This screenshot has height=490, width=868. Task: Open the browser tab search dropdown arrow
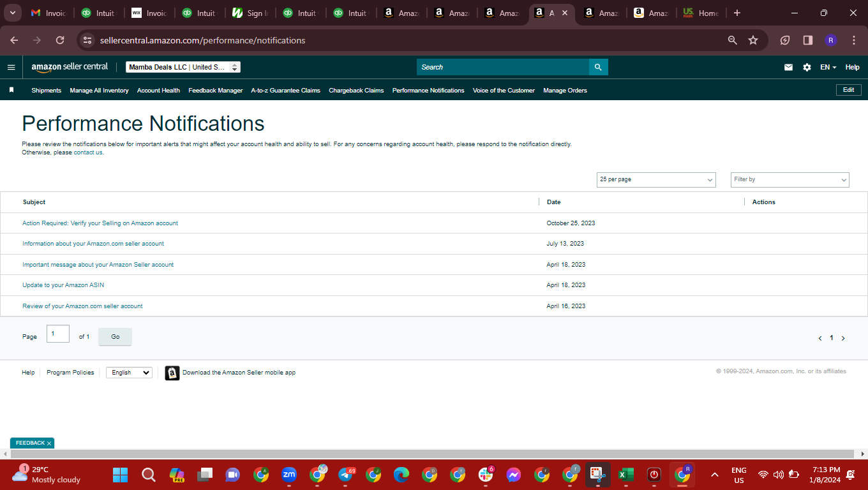(x=12, y=13)
